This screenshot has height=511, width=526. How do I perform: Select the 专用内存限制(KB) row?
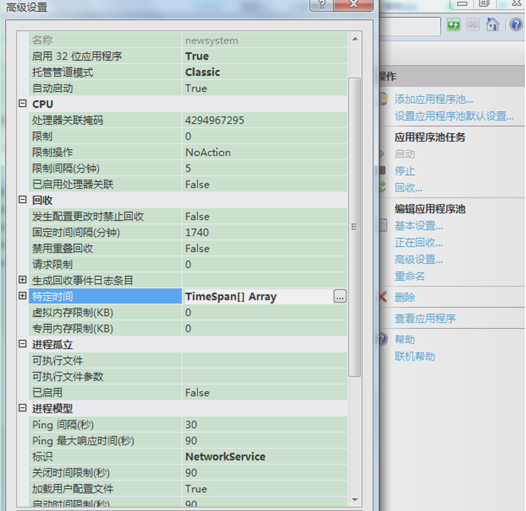click(188, 328)
